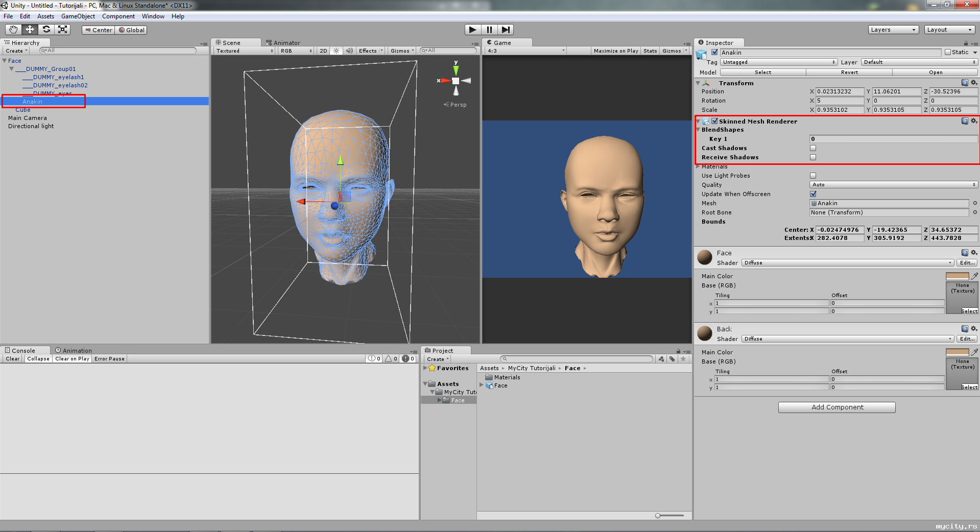Expand the Materials section
980x532 pixels.
pyautogui.click(x=698, y=166)
